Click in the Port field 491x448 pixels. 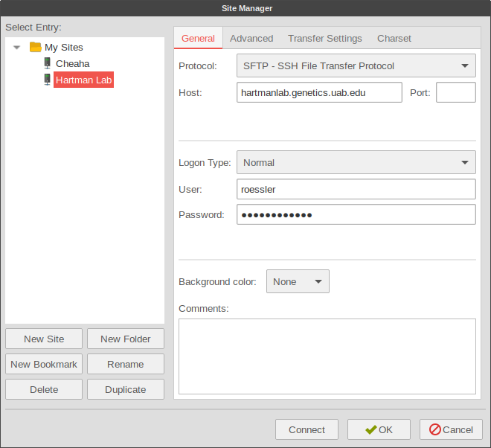pyautogui.click(x=455, y=92)
